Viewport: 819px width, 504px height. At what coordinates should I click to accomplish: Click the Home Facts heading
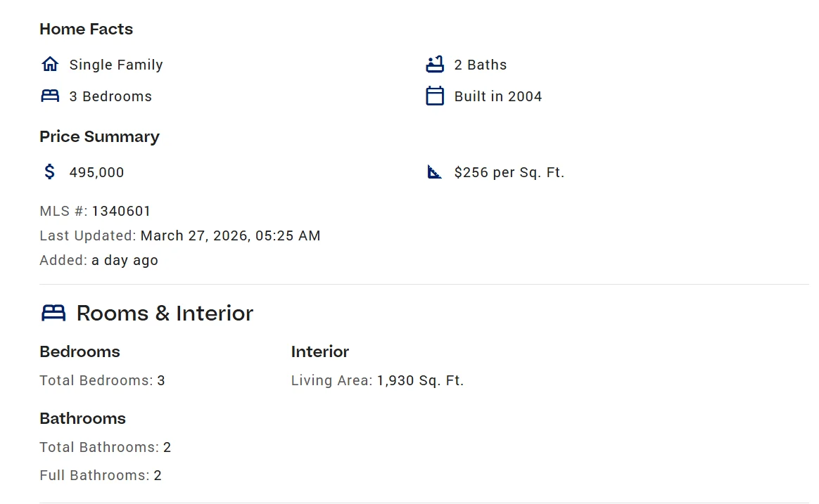tap(86, 29)
